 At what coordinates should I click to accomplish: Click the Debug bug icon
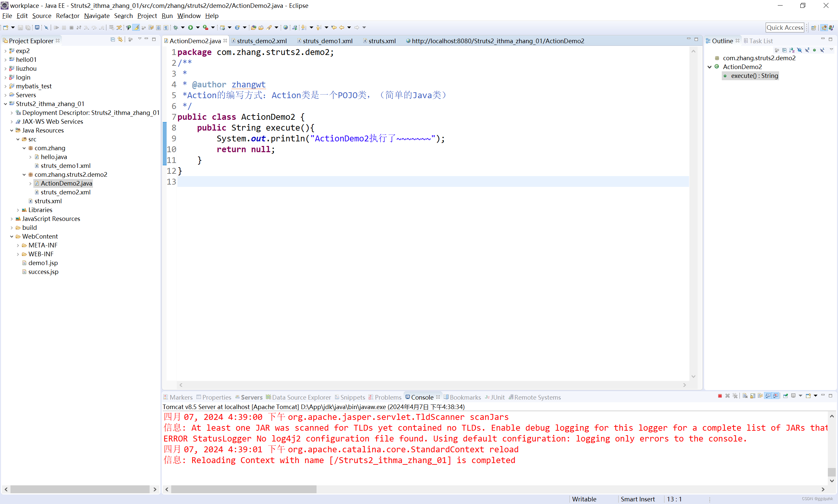175,27
